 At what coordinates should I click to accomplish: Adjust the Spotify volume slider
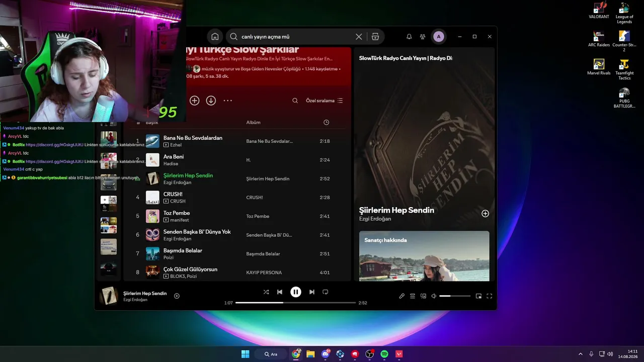[455, 296]
